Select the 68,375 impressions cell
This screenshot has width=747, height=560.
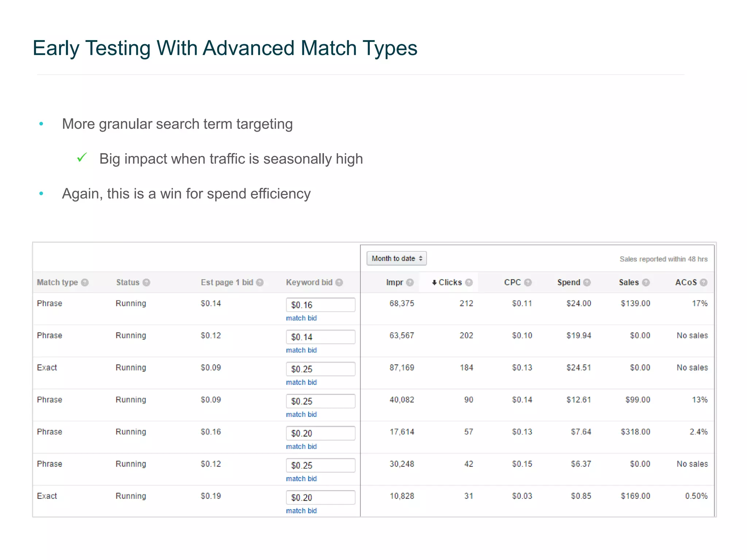[402, 303]
